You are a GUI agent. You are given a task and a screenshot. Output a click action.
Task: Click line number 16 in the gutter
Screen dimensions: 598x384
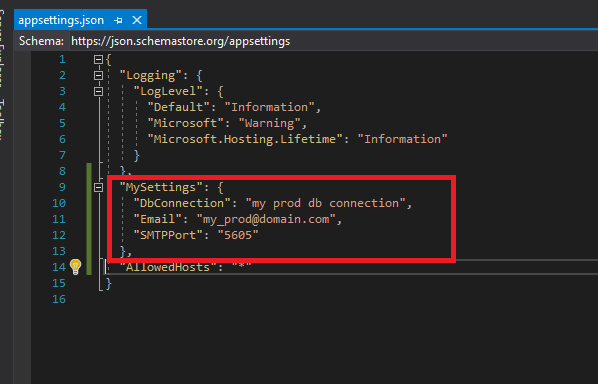(59, 299)
